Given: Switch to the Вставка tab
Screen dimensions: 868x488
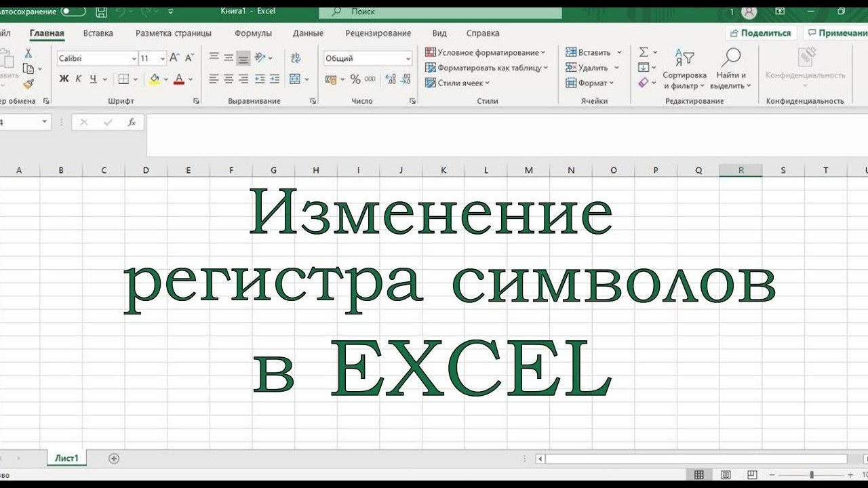Looking at the screenshot, I should point(98,33).
